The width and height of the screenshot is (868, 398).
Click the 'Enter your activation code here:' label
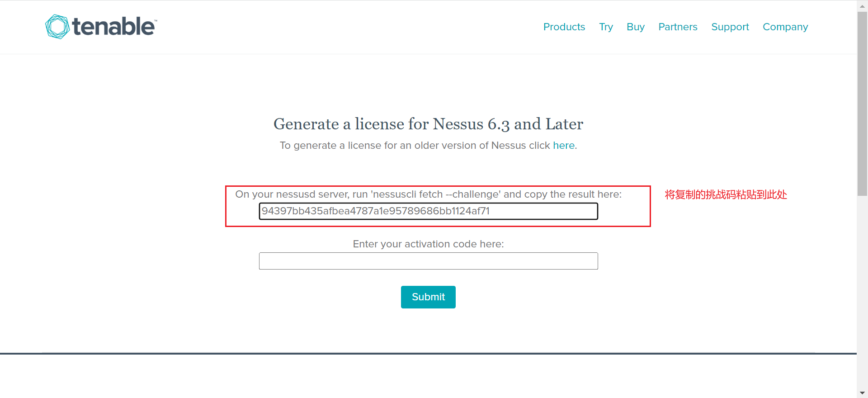click(428, 244)
